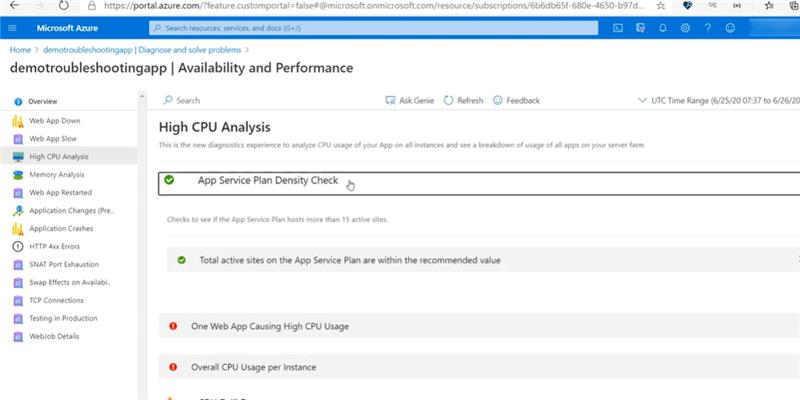Select Overview in the sidebar
This screenshot has width=800, height=400.
click(x=43, y=102)
